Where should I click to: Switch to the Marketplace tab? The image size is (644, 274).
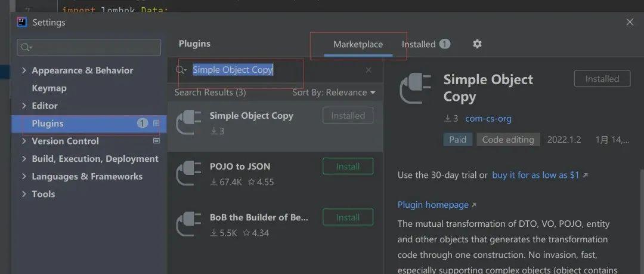358,44
